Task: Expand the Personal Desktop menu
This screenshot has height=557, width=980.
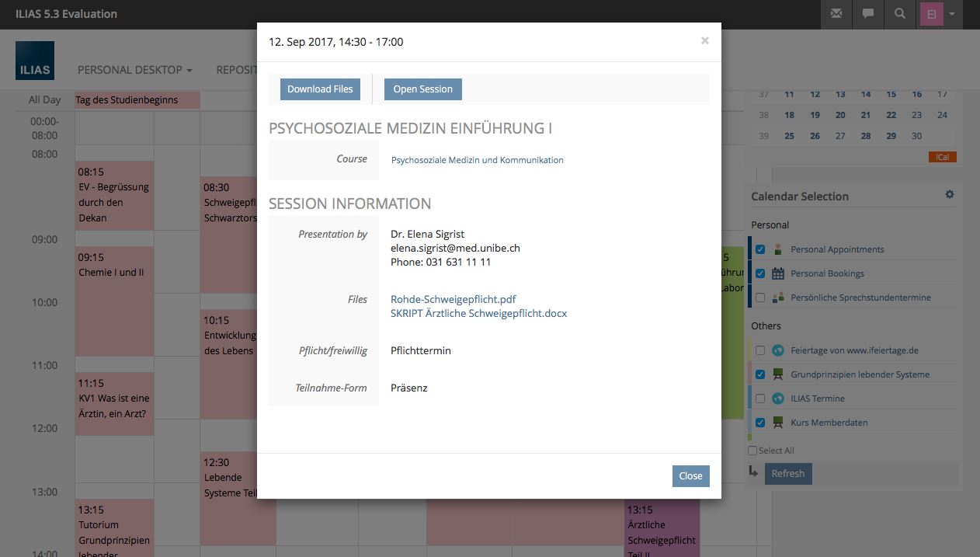Action: [x=135, y=70]
